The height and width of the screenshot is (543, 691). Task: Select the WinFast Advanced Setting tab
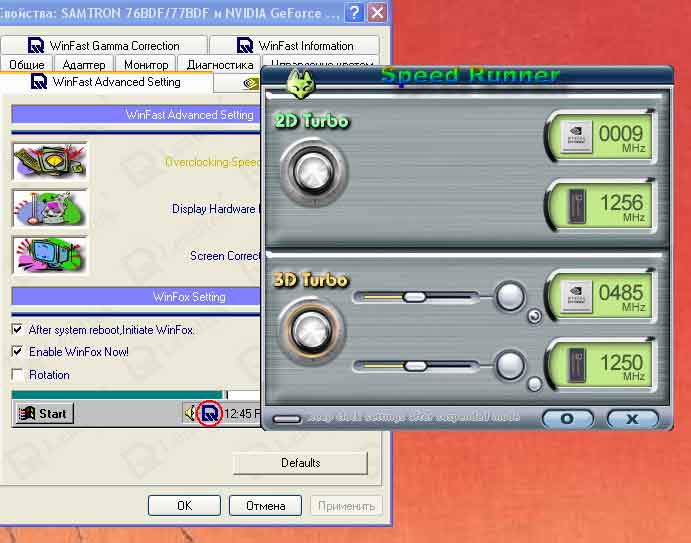pyautogui.click(x=106, y=82)
